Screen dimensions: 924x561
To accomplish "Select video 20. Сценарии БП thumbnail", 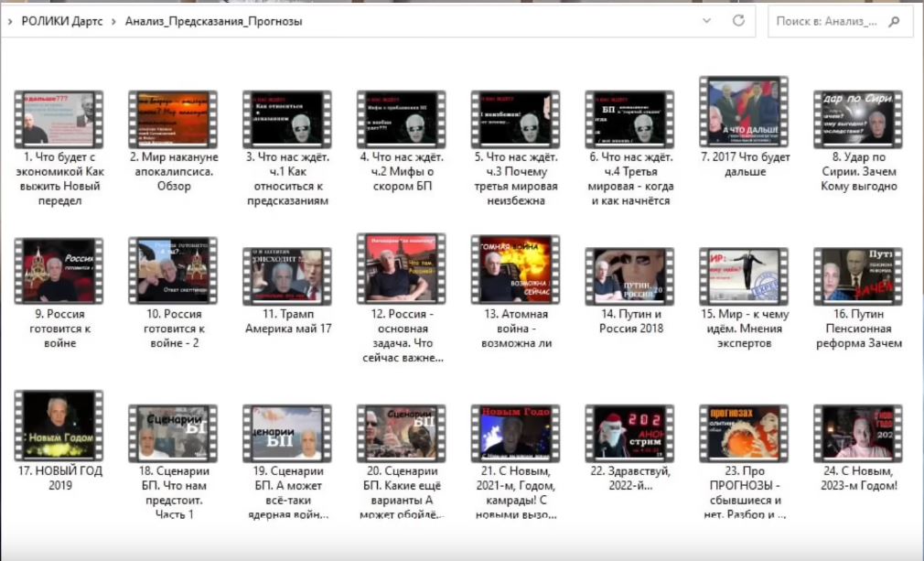I will click(x=402, y=433).
